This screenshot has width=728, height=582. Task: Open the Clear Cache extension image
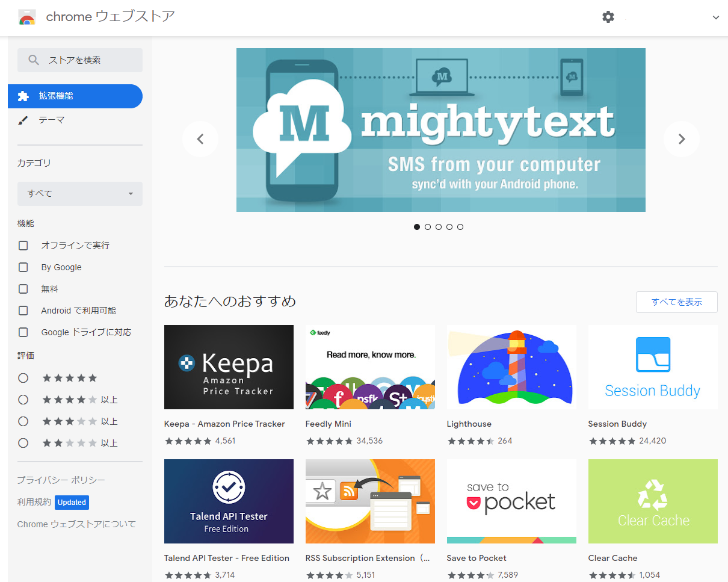(653, 501)
